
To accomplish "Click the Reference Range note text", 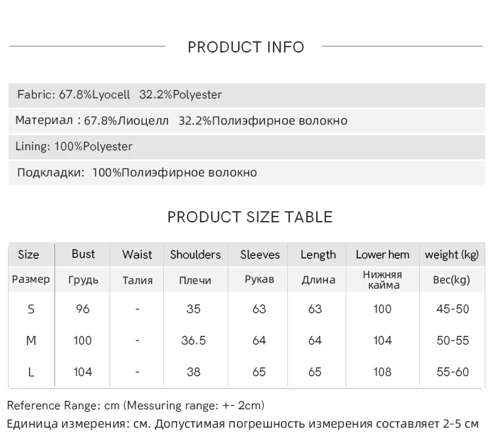I will click(x=136, y=405).
